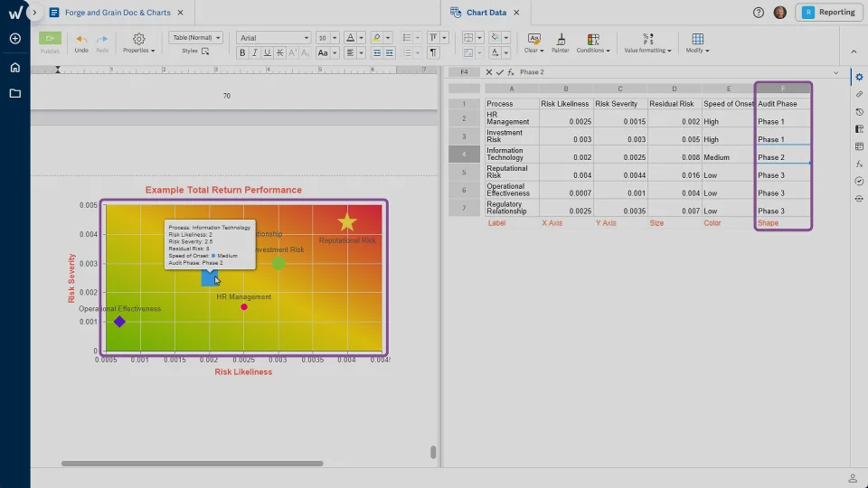Close the Forge and Grain Doc & Charts tab

[x=181, y=12]
